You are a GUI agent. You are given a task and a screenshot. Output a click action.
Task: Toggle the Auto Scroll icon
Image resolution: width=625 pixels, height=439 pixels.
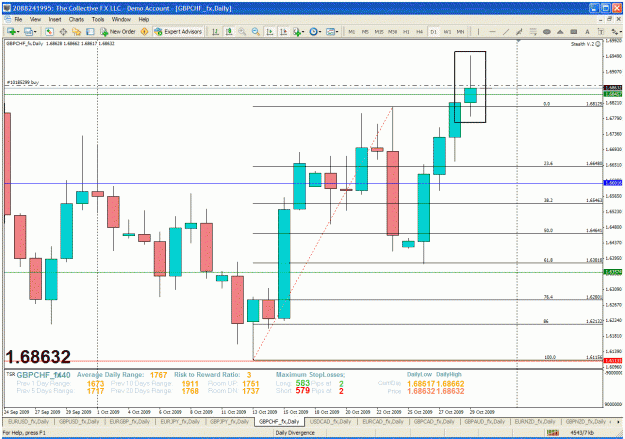tap(270, 31)
